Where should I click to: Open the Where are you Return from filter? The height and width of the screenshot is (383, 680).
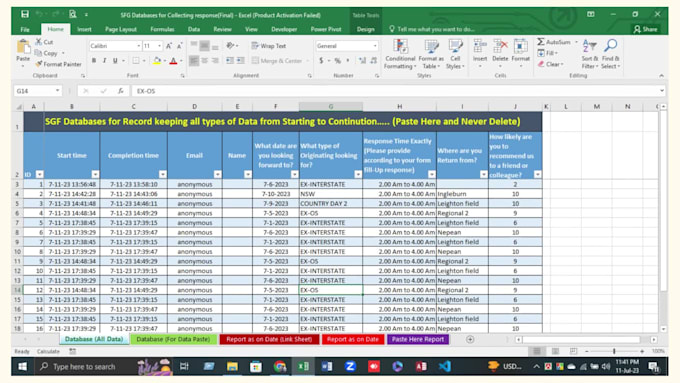pos(484,174)
